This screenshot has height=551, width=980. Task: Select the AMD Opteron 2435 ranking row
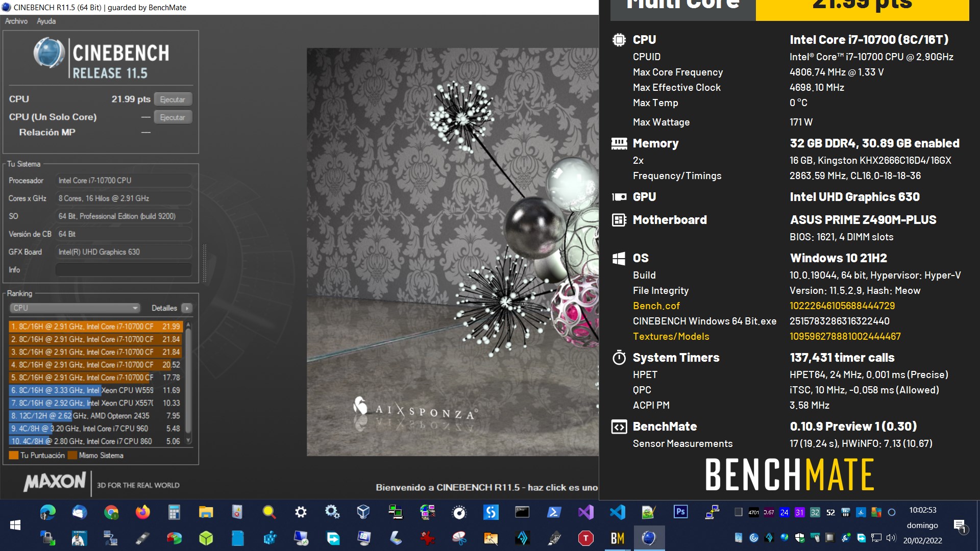tap(96, 416)
